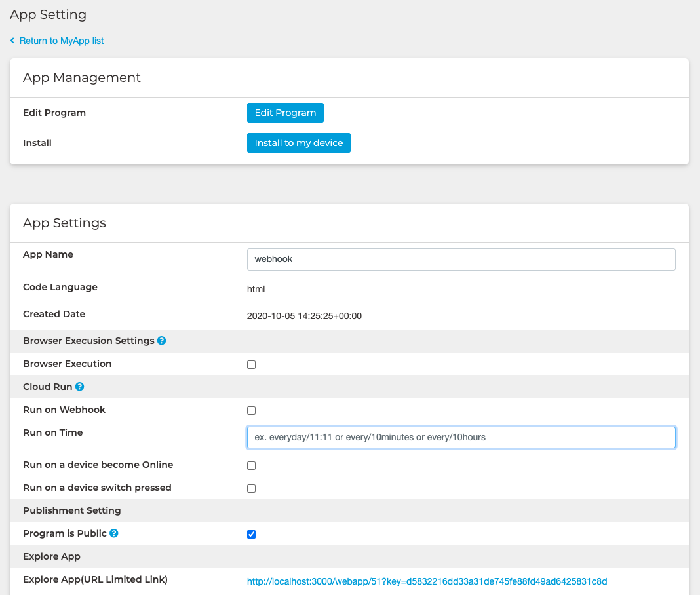Click the help icon beside Program is Public
The height and width of the screenshot is (595, 700).
[114, 533]
